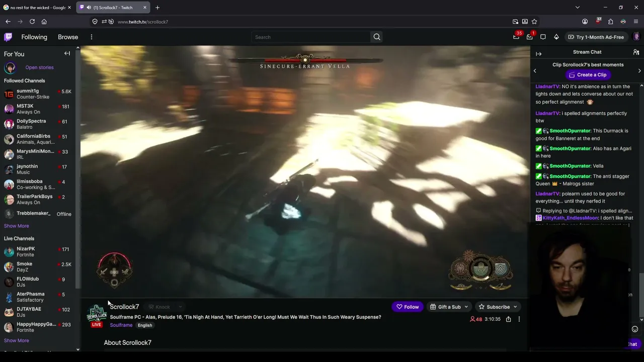The image size is (644, 362).
Task: Switch to the 'no rest for the wicked' Google tab
Action: coord(38,8)
